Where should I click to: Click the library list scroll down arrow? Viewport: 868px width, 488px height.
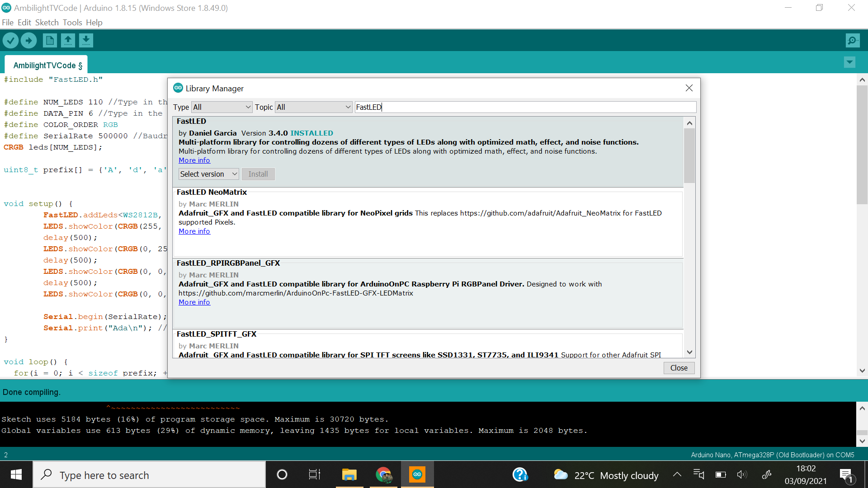click(689, 352)
